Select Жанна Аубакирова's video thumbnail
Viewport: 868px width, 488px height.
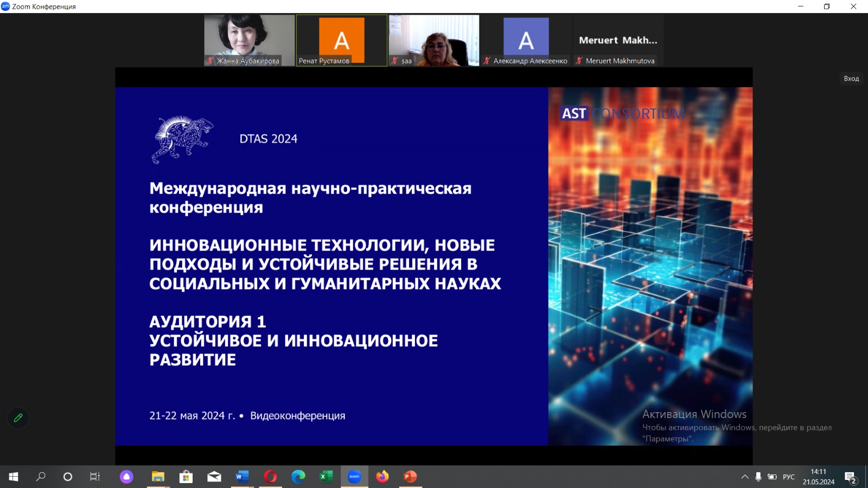(250, 40)
